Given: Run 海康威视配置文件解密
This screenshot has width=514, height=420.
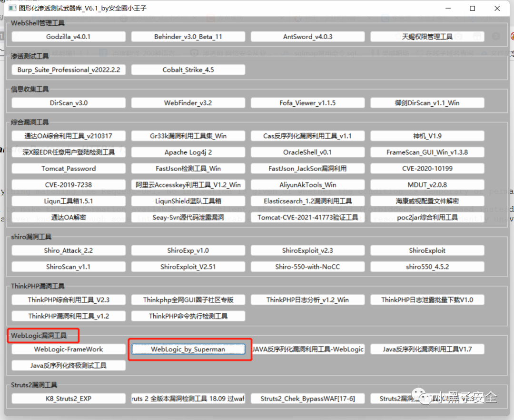Looking at the screenshot, I should (x=427, y=201).
